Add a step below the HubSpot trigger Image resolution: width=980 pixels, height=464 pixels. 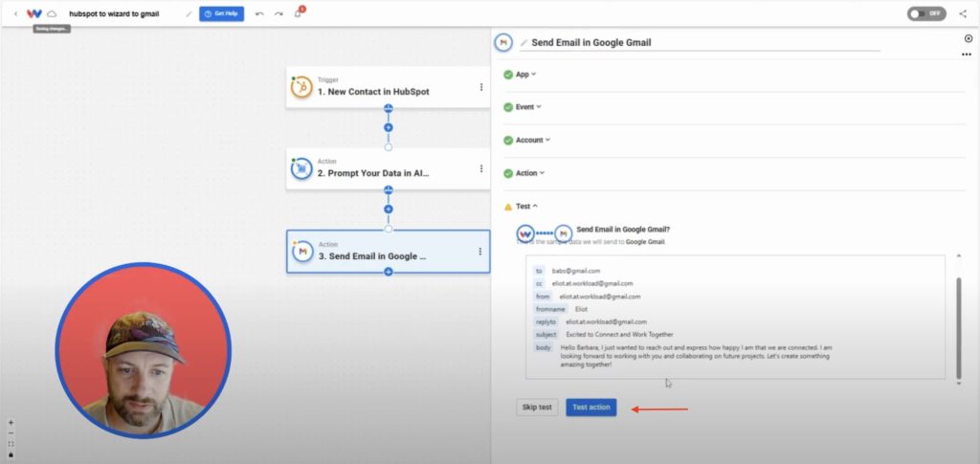tap(389, 127)
